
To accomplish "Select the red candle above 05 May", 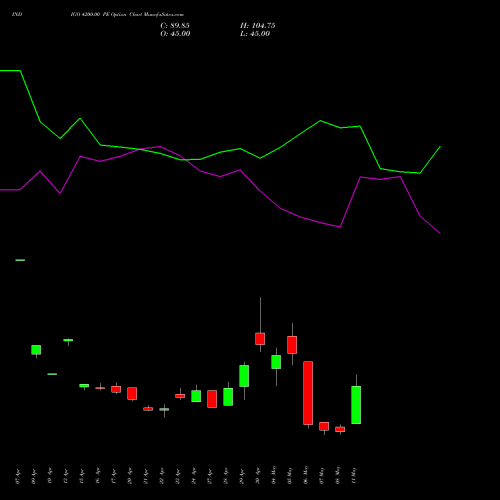I will pyautogui.click(x=292, y=345).
